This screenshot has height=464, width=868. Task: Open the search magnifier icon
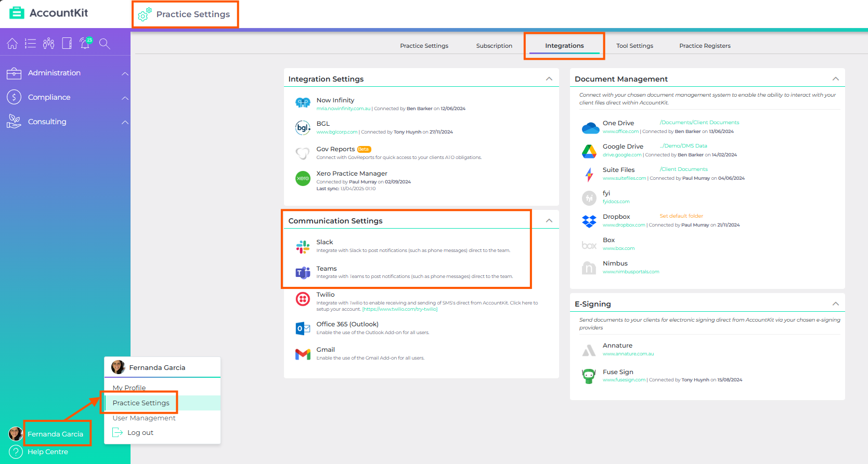point(105,44)
